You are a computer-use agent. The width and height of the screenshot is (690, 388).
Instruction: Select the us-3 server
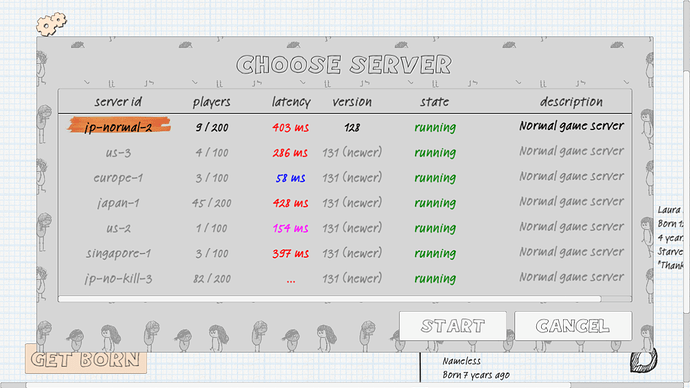click(x=345, y=153)
